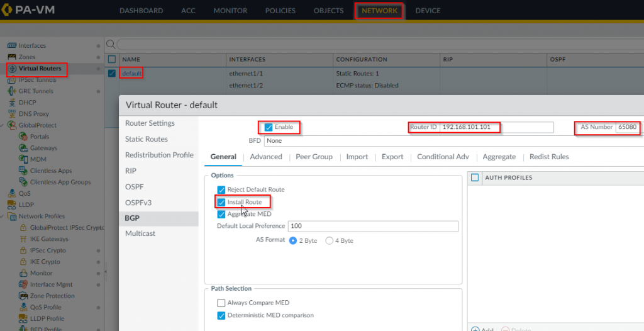Open Router Settings section
The width and height of the screenshot is (644, 331).
150,123
